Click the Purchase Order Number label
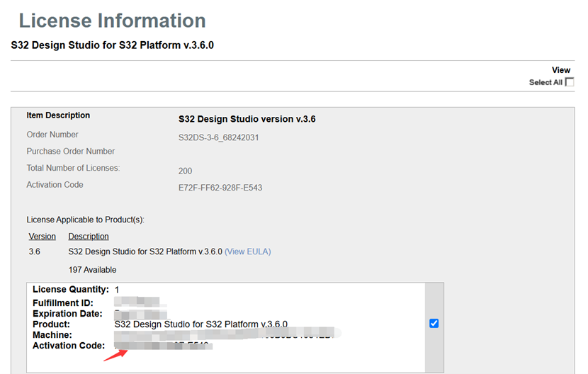The width and height of the screenshot is (588, 374). coord(71,152)
